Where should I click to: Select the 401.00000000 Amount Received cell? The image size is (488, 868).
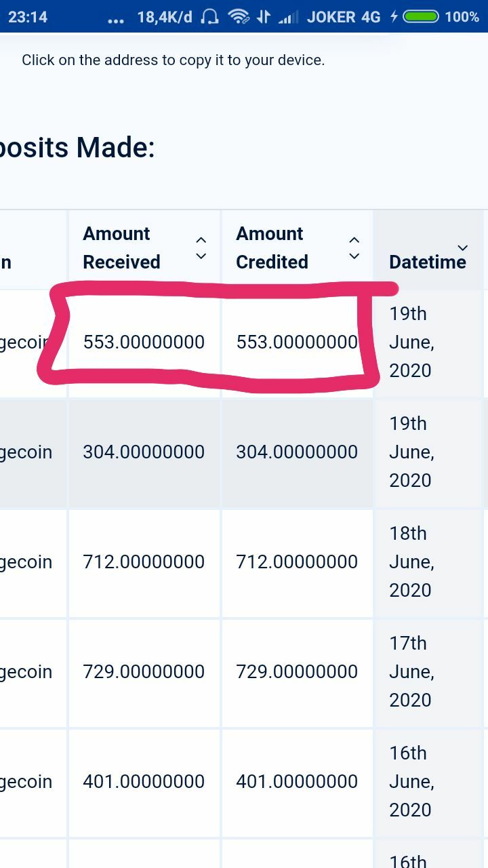[144, 782]
